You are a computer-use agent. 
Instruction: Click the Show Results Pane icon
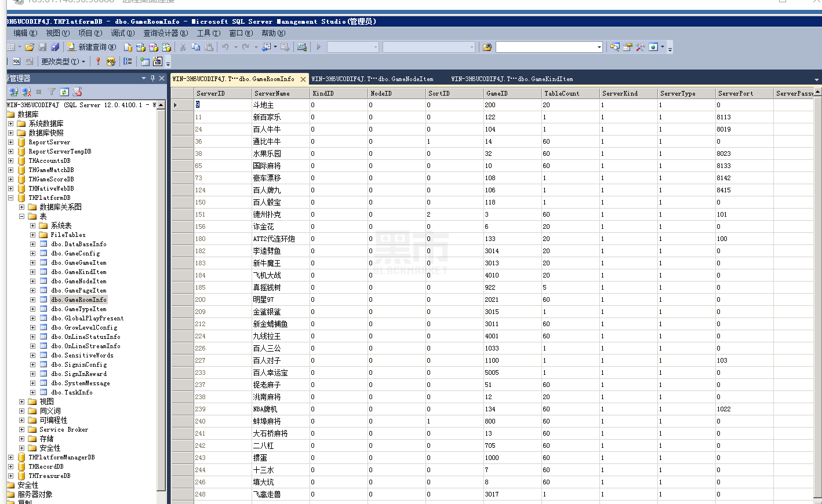[29, 61]
